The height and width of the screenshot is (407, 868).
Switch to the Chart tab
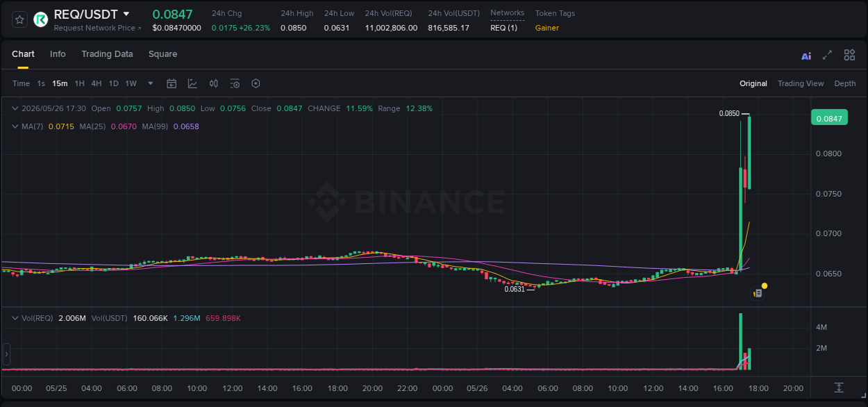[23, 54]
